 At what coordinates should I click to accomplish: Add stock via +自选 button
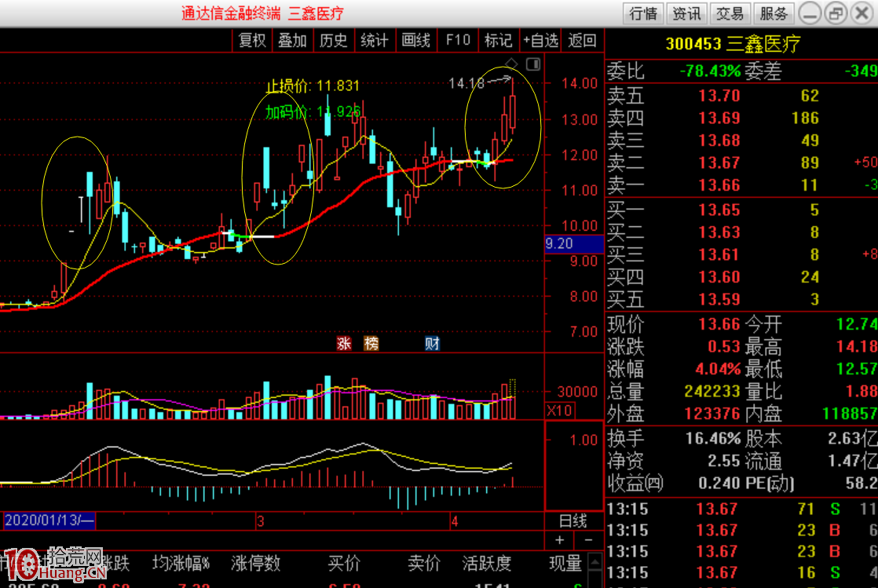click(540, 40)
